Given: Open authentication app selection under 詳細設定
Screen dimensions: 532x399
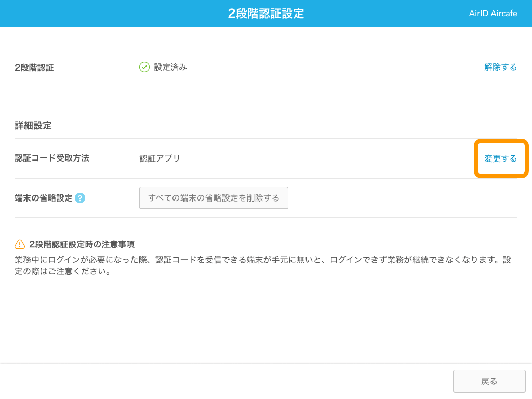Looking at the screenshot, I should [x=499, y=158].
